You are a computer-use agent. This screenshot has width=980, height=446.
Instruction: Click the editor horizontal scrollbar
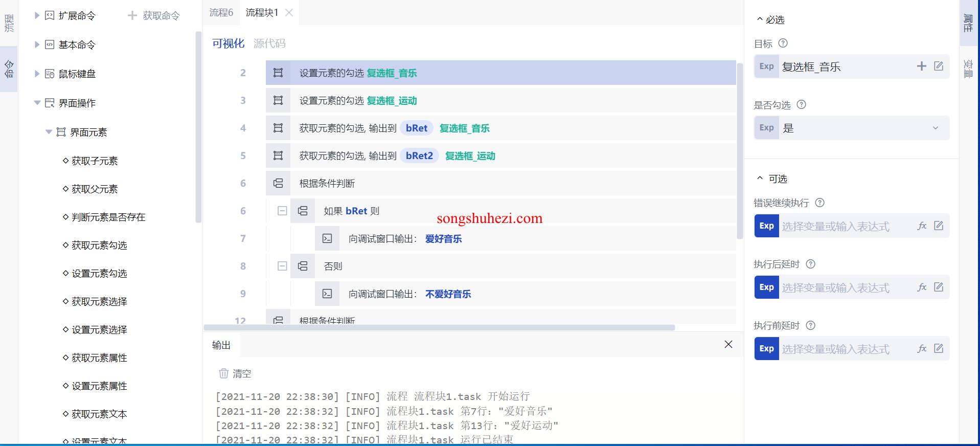pyautogui.click(x=439, y=327)
